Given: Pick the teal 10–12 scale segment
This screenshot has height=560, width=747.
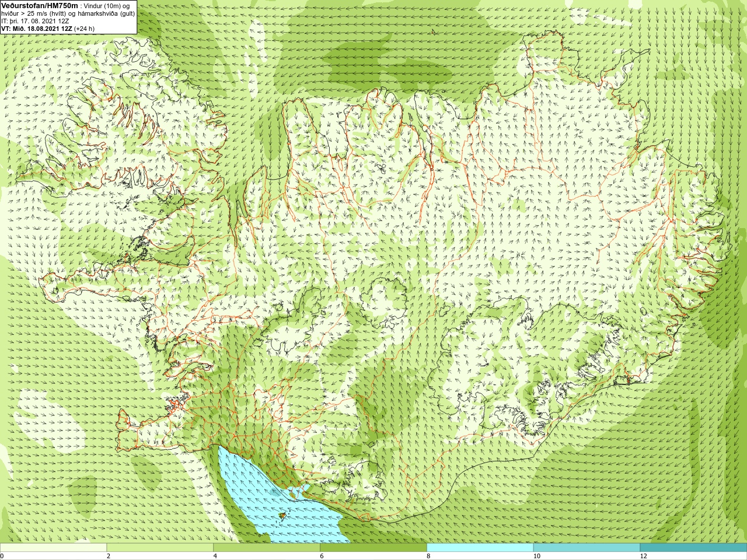Looking at the screenshot, I should tap(587, 548).
